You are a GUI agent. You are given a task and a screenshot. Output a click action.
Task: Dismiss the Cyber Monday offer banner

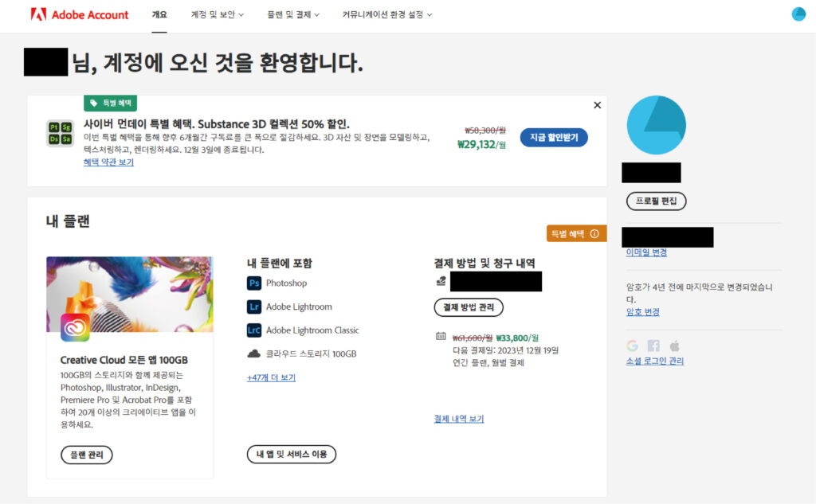click(x=598, y=105)
